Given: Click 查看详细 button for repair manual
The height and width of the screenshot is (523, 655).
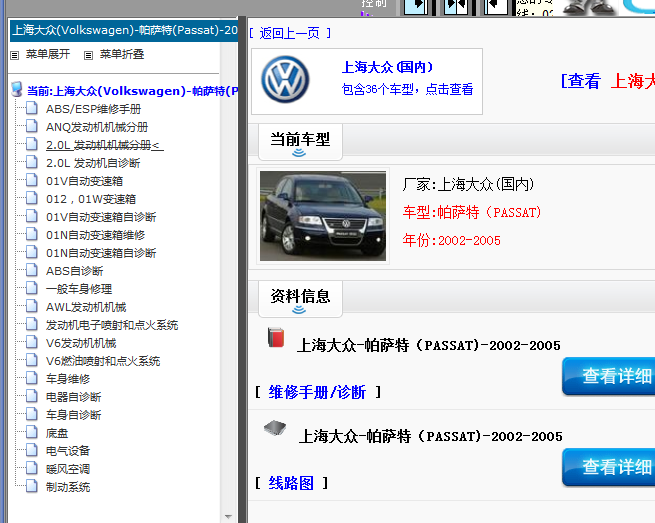Looking at the screenshot, I should click(609, 376).
